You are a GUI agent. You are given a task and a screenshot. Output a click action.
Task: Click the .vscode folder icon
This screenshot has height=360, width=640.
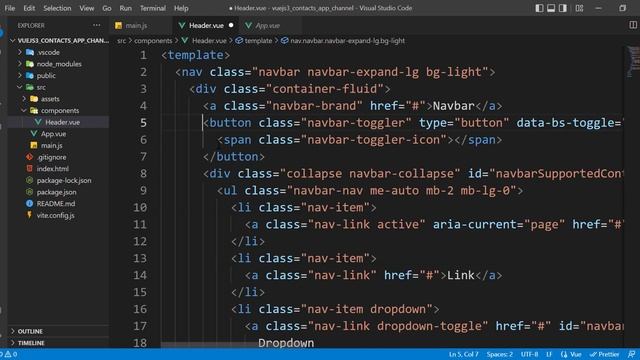30,52
